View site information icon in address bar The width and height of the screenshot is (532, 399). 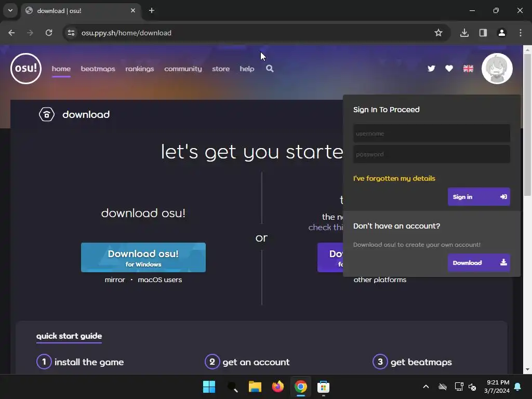(71, 33)
